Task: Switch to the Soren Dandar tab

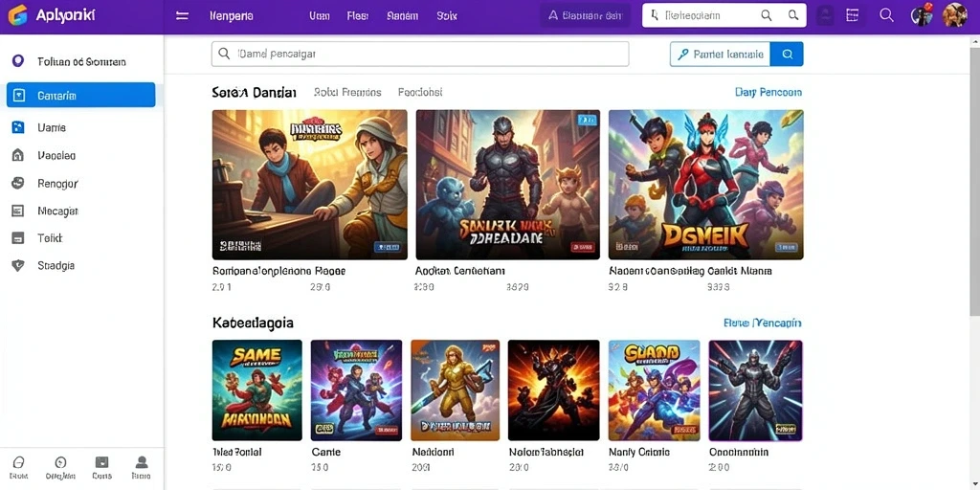Action: (254, 93)
